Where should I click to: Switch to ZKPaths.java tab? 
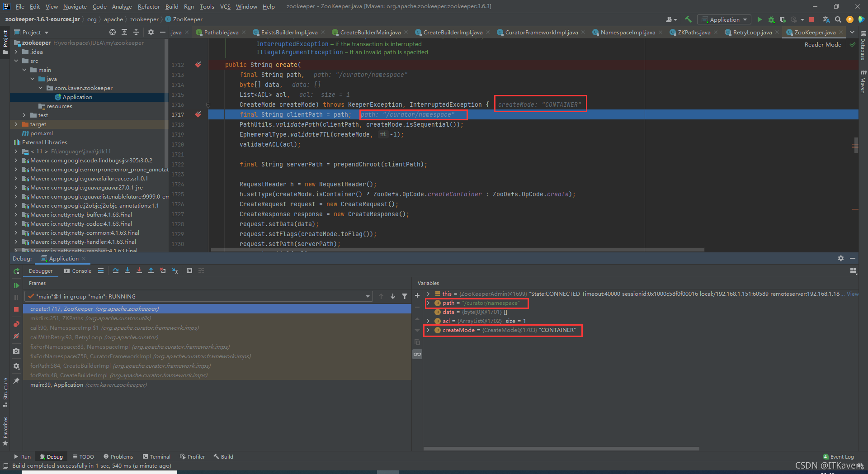[693, 32]
